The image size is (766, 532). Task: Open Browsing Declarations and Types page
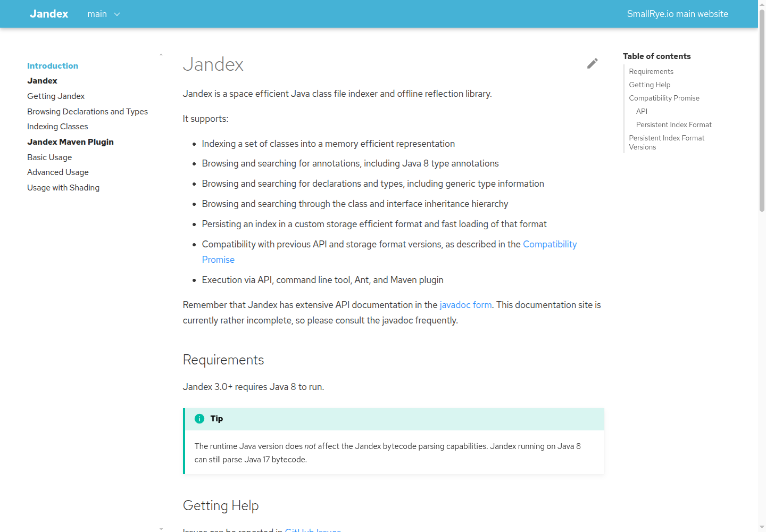(x=88, y=112)
